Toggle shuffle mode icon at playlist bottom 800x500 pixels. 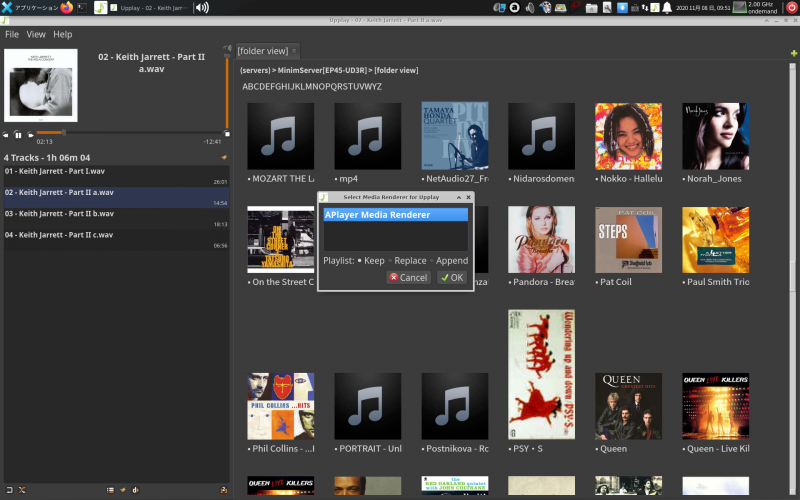(x=22, y=490)
